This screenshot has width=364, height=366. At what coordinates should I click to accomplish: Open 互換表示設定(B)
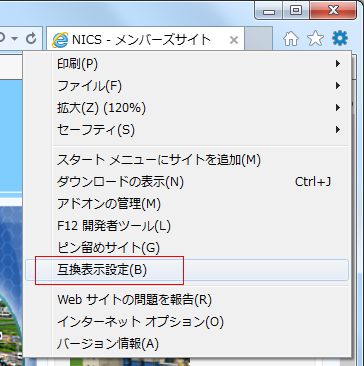click(187, 270)
